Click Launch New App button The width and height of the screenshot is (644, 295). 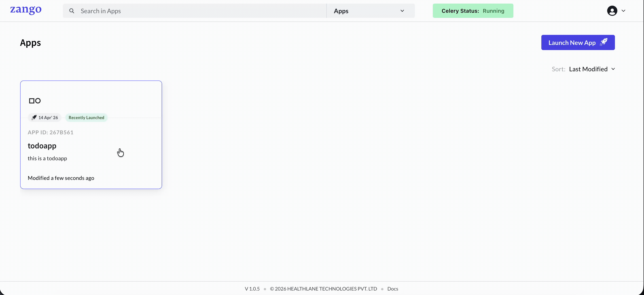(578, 42)
